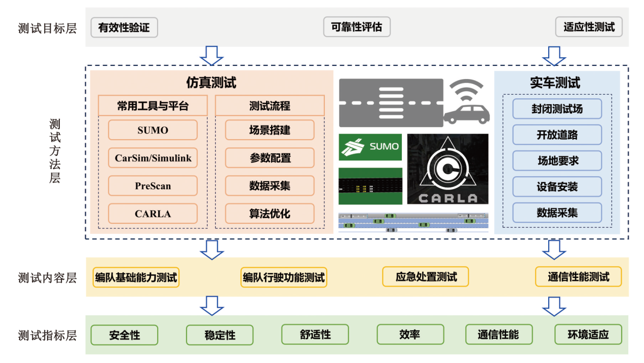Select CarSim/Simulink in the tools list
The height and width of the screenshot is (363, 644).
tap(153, 158)
